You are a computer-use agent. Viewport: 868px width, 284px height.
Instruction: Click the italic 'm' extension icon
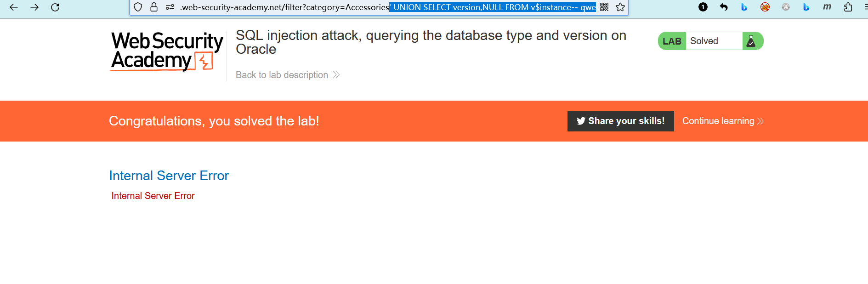click(827, 7)
